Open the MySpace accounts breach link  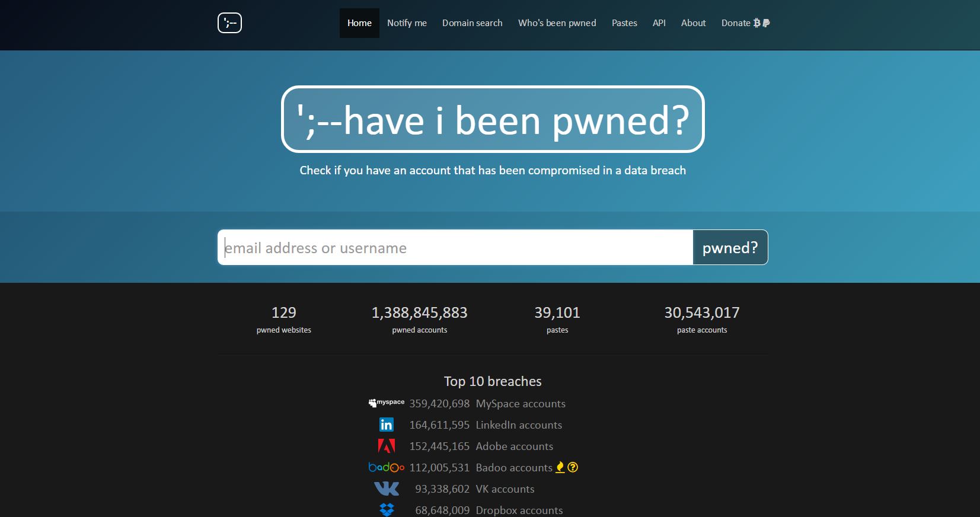coord(521,404)
